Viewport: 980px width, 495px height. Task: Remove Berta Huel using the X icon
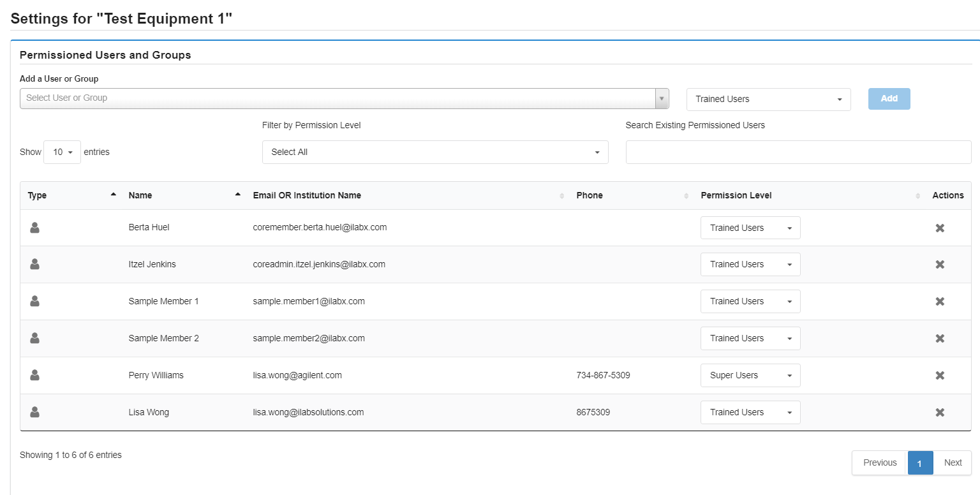click(x=939, y=228)
